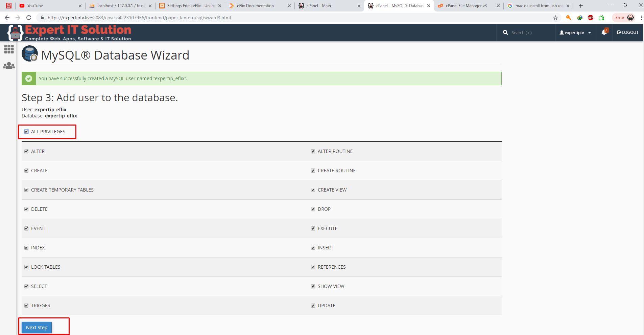
Task: Toggle the EXECUTE privilege checkbox
Action: point(313,228)
